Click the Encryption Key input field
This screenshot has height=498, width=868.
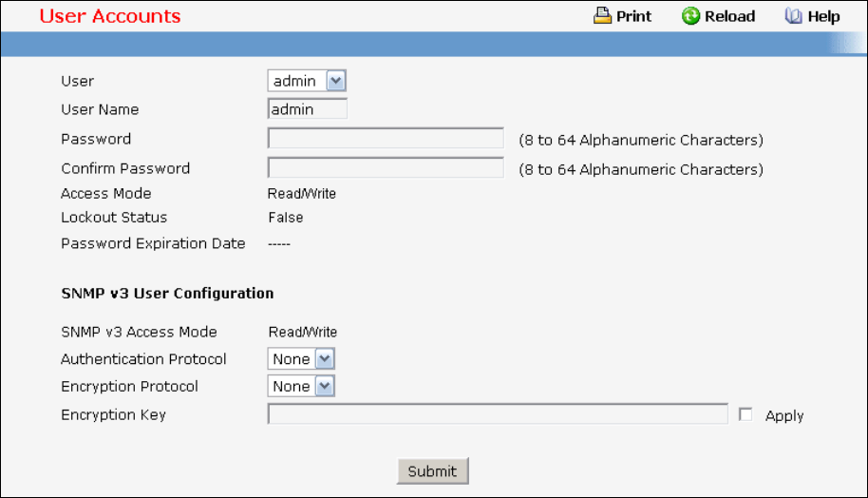(498, 414)
